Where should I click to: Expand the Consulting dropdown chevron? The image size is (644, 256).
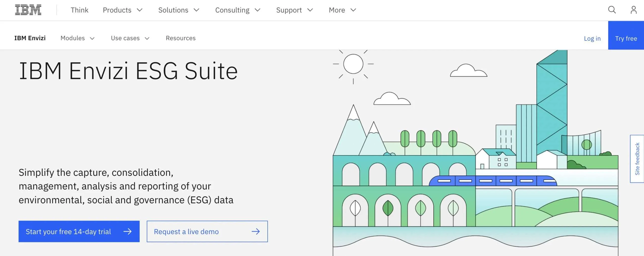258,10
